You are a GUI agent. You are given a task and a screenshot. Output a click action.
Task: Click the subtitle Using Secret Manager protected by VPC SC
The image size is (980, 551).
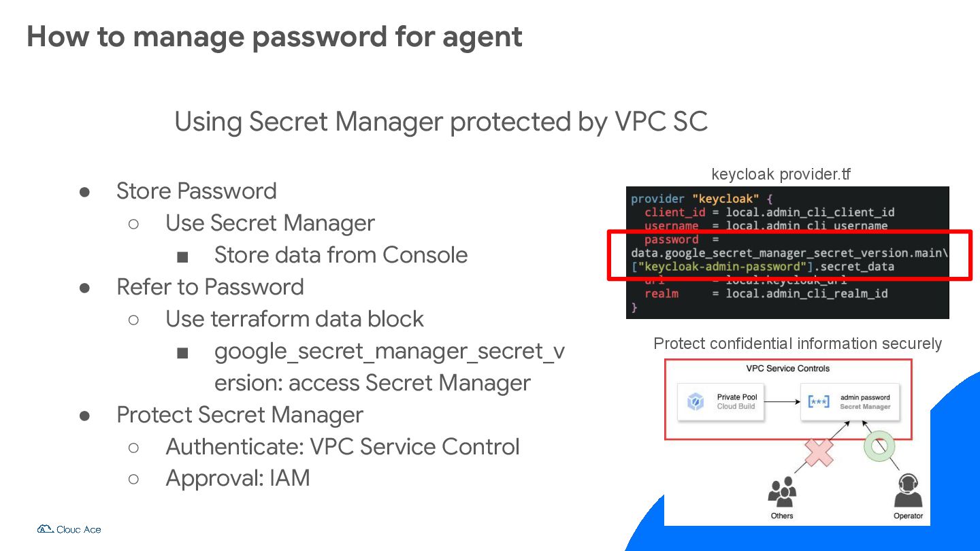coord(441,122)
